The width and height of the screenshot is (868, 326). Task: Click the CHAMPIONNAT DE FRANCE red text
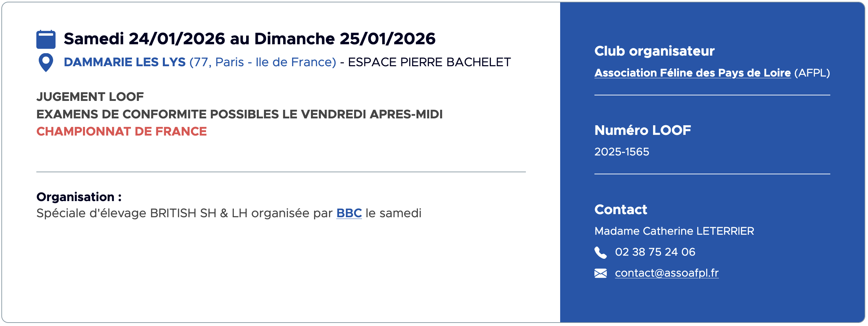(122, 131)
